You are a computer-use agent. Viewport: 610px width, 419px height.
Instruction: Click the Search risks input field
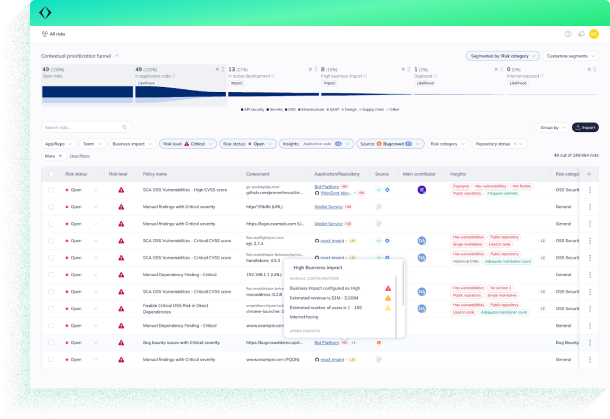pyautogui.click(x=86, y=128)
